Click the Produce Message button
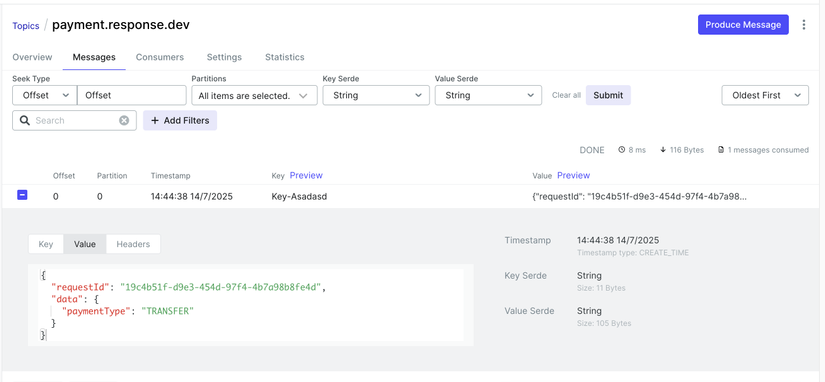Screen dimensions: 825x382 (x=743, y=25)
